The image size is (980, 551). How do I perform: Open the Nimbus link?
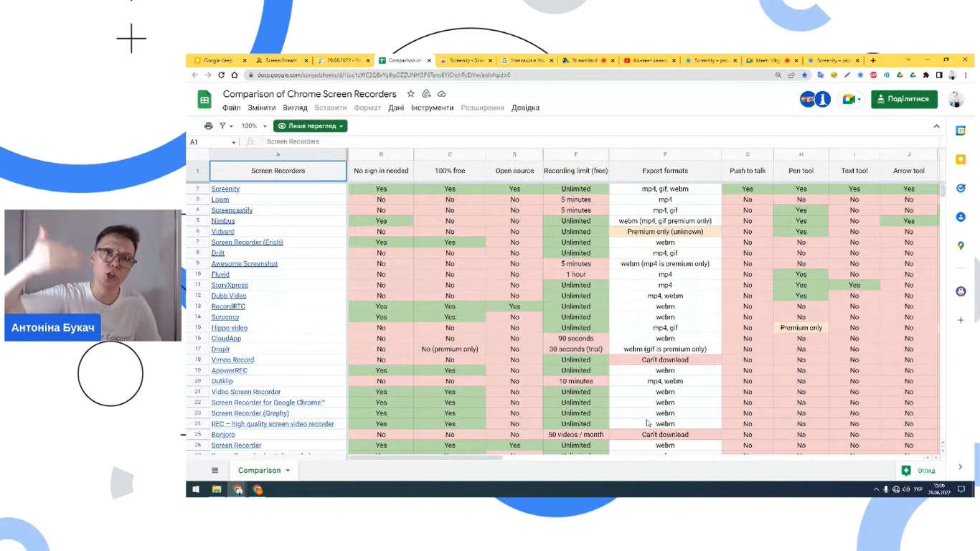222,221
